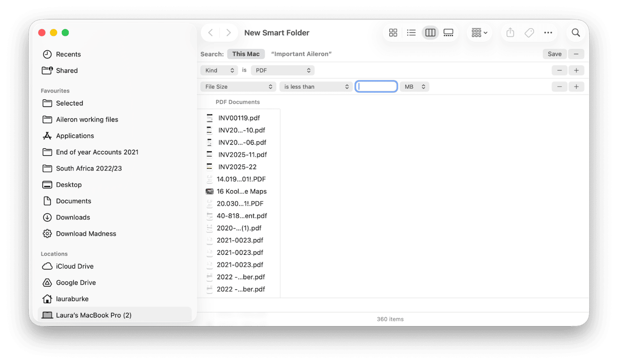The width and height of the screenshot is (618, 364).
Task: Change the "is less than" comparison dropdown
Action: (315, 86)
